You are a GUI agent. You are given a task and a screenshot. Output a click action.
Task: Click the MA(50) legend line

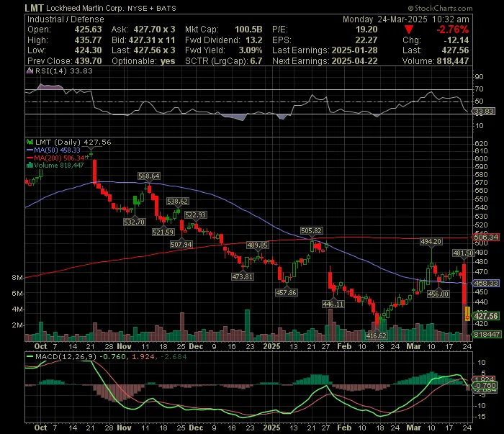coord(30,150)
